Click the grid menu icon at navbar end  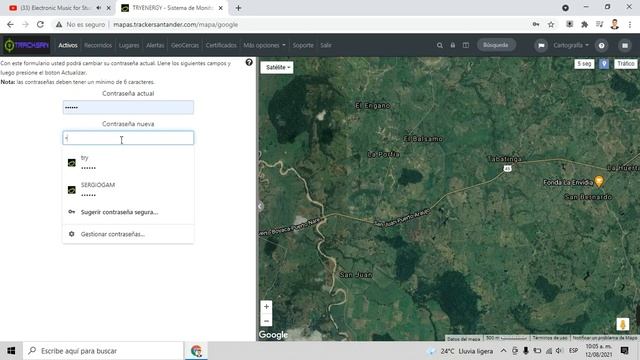625,45
